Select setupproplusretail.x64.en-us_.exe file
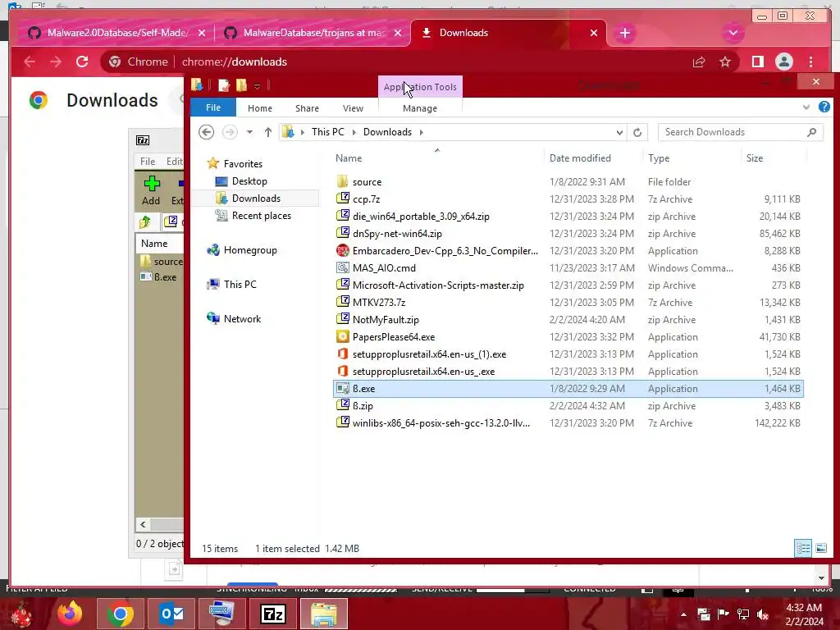This screenshot has height=630, width=840. (x=423, y=372)
